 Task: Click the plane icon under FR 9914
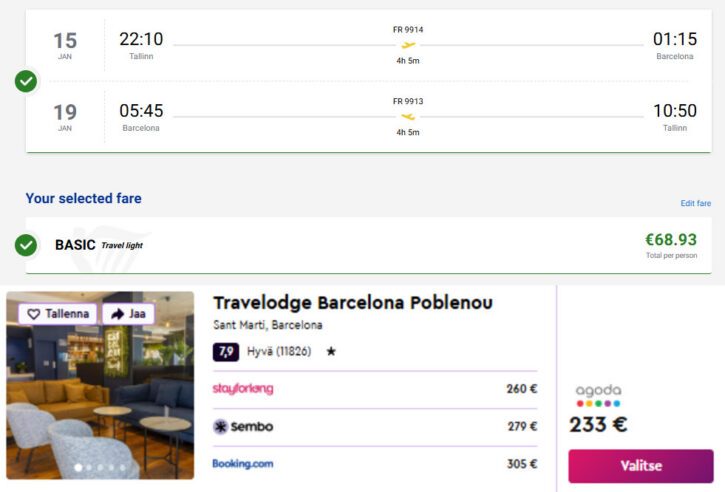(x=408, y=45)
